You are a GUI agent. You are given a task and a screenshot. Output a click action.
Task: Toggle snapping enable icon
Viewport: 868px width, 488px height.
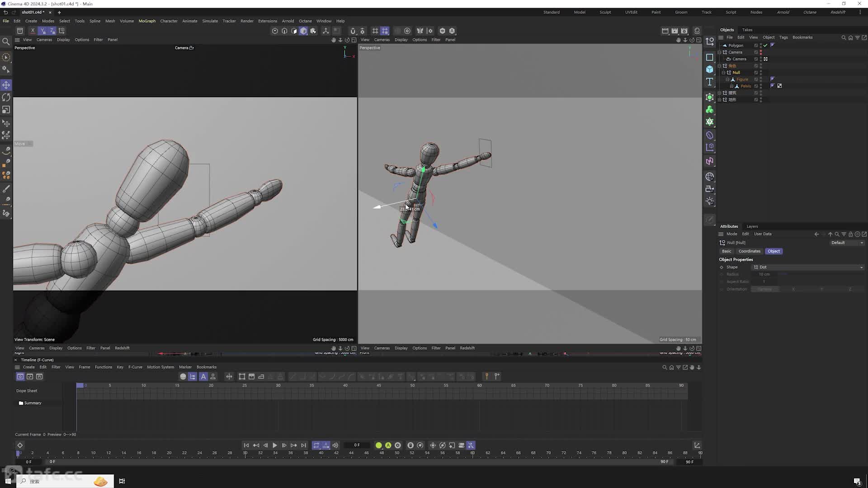(x=353, y=31)
